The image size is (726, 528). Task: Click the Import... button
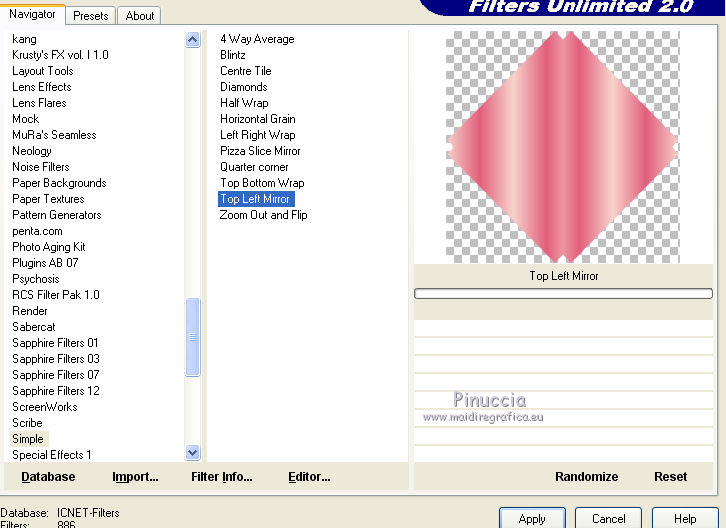(135, 477)
